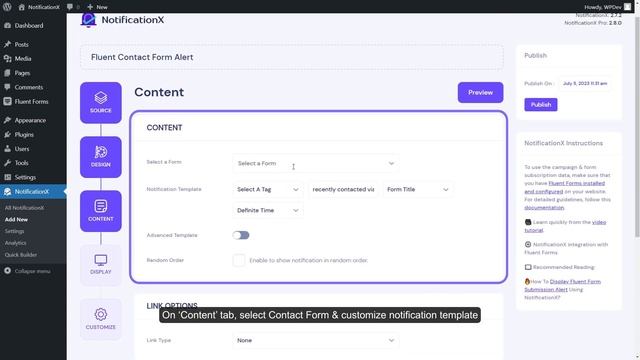This screenshot has height=360, width=640.
Task: Go to the Design step tab
Action: 101,157
